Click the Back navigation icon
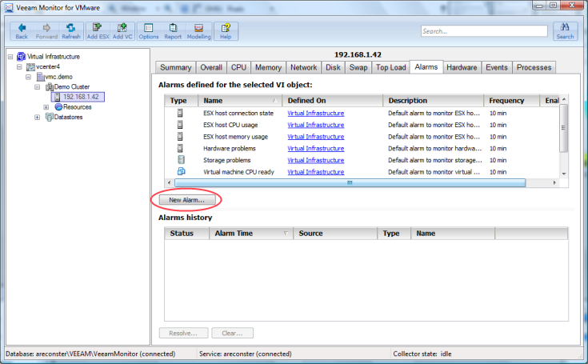This screenshot has width=588, height=364. pyautogui.click(x=22, y=31)
